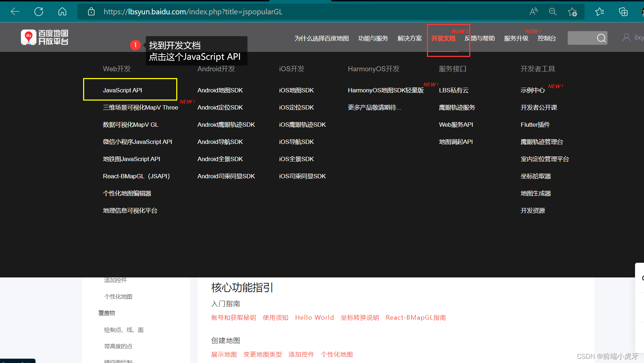The image size is (644, 363).
Task: Open 微信小程序JavaScript API
Action: click(x=138, y=142)
